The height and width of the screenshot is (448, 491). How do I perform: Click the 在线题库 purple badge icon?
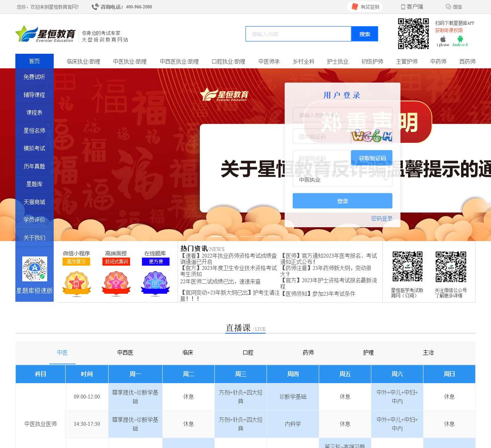[x=156, y=284]
